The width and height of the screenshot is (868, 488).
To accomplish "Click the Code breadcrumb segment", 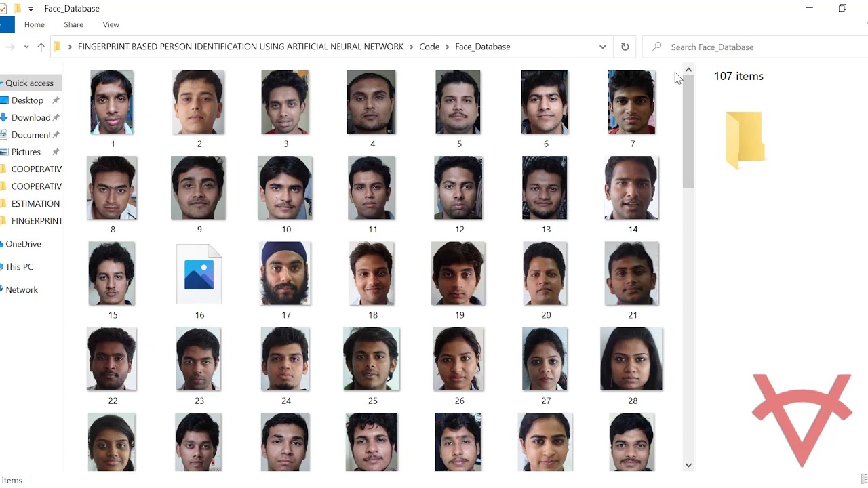I will tap(429, 47).
